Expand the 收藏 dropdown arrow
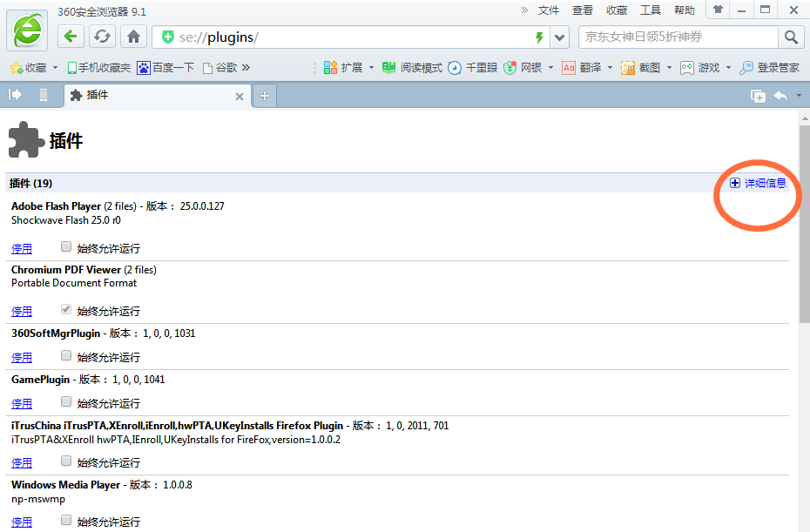 pos(55,68)
